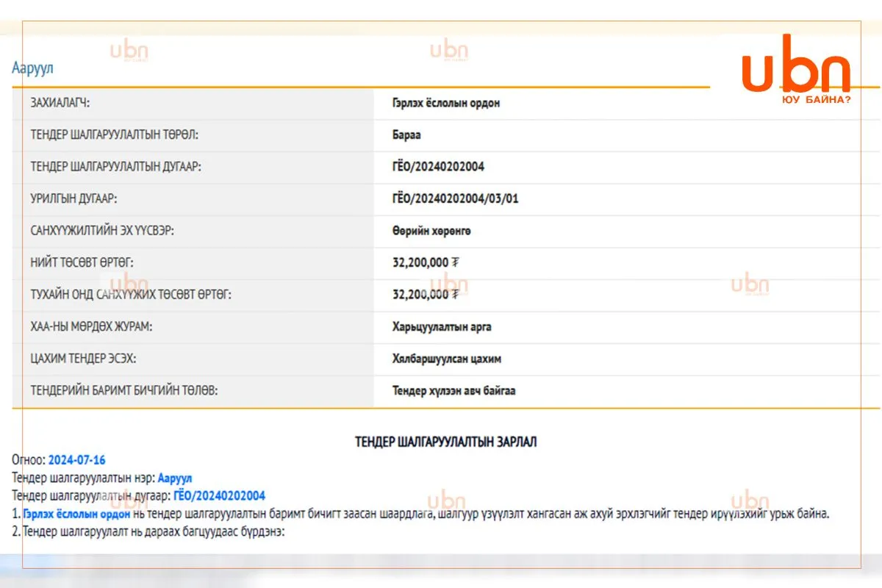The width and height of the screenshot is (882, 588).
Task: Click the date link '2024-07-16'
Action: 77,460
